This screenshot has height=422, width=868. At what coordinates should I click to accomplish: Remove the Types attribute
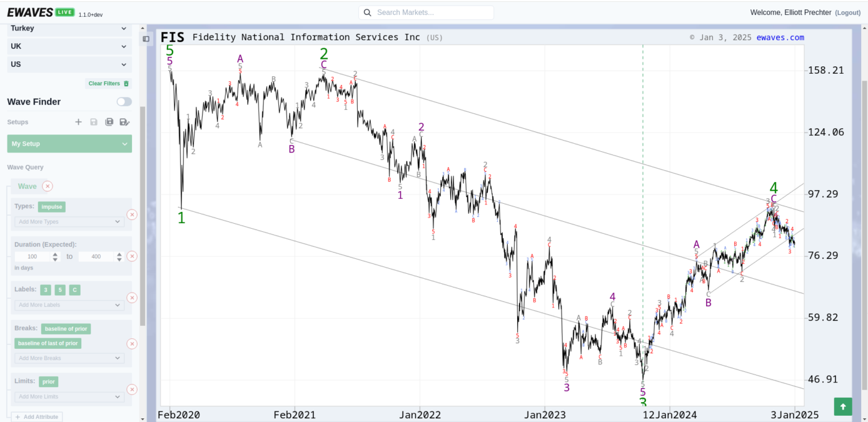[131, 214]
